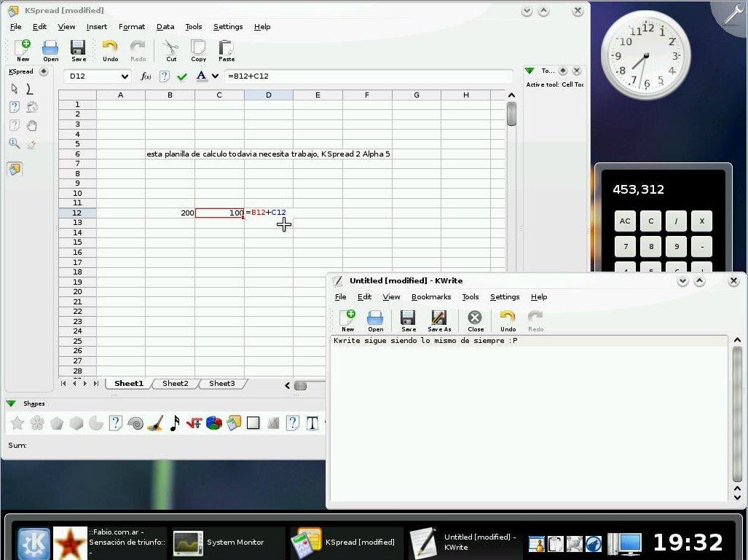Viewport: 748px width, 560px height.
Task: Insert the chart shape
Action: 214,423
